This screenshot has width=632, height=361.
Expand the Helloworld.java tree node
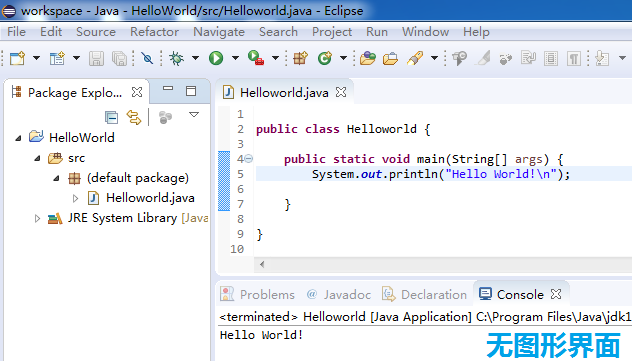pyautogui.click(x=75, y=198)
